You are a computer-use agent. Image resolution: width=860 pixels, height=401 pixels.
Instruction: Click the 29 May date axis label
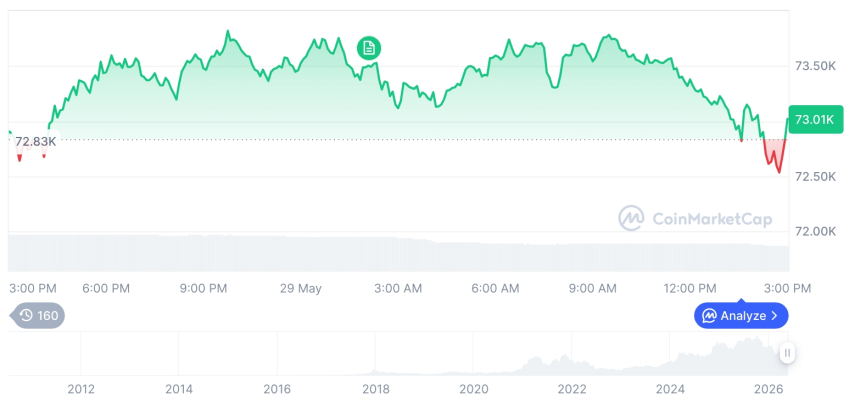click(x=301, y=289)
